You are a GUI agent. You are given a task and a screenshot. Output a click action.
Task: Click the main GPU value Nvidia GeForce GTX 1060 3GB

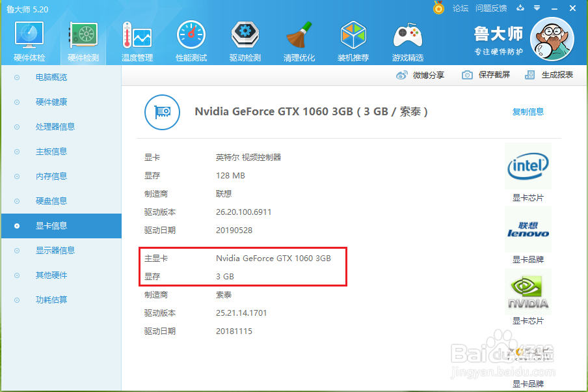click(273, 259)
